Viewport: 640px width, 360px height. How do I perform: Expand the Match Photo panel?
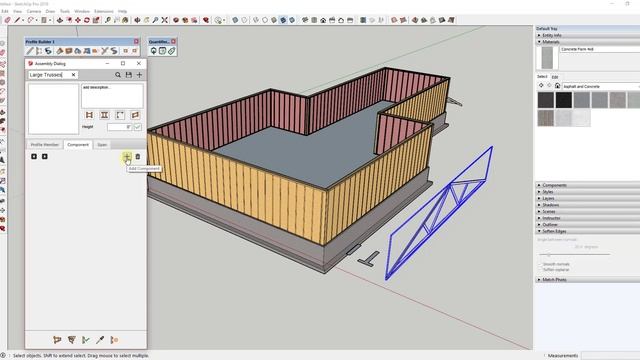588,280
